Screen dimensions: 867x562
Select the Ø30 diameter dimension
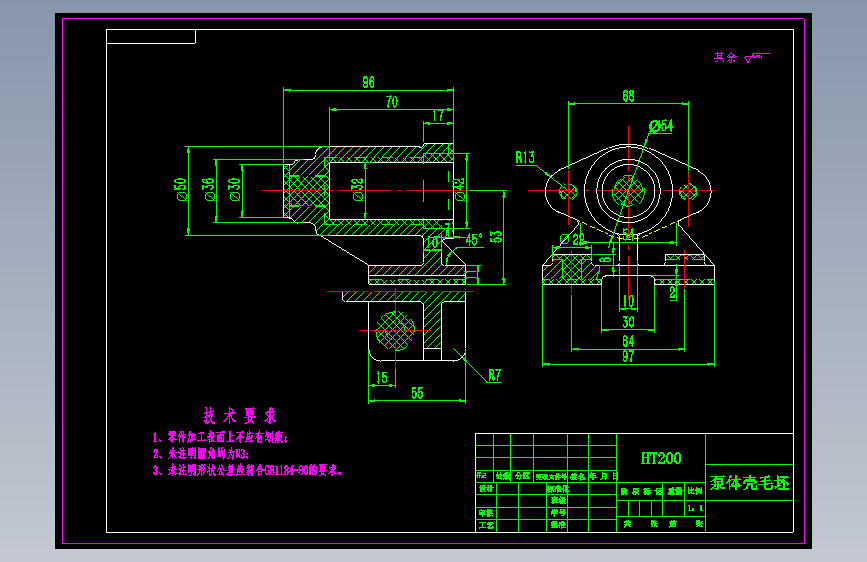tap(235, 189)
